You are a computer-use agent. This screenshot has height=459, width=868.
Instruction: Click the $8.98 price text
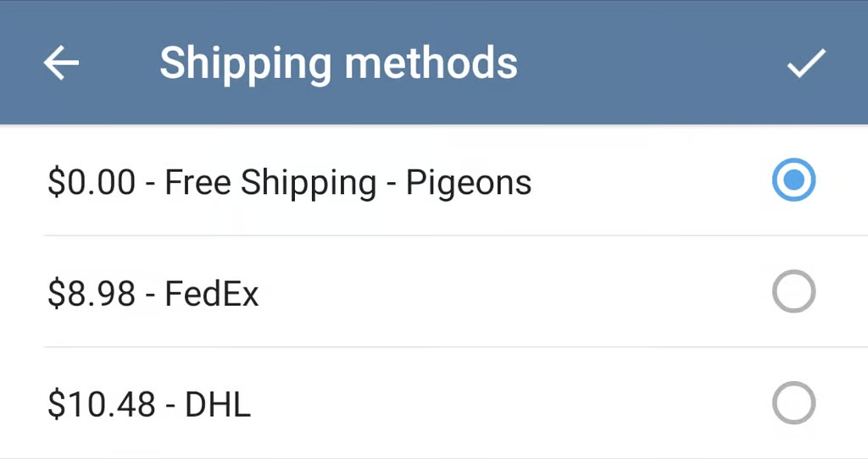point(91,294)
